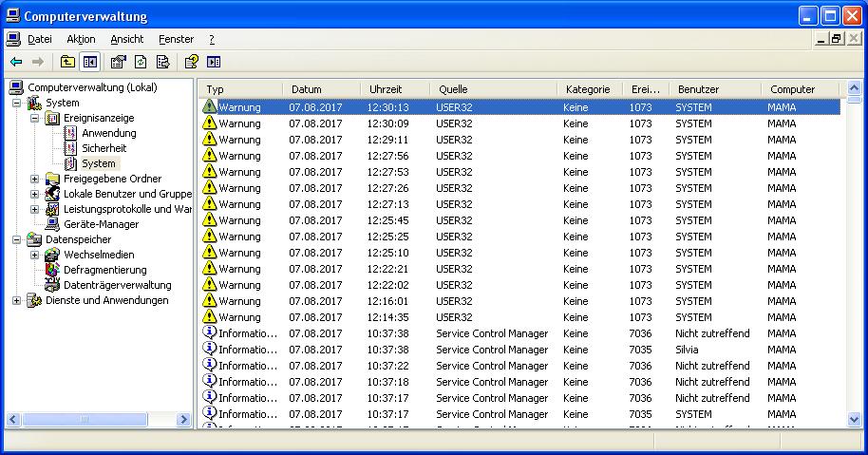This screenshot has width=868, height=455.
Task: Open the Fenster menu
Action: [x=176, y=39]
